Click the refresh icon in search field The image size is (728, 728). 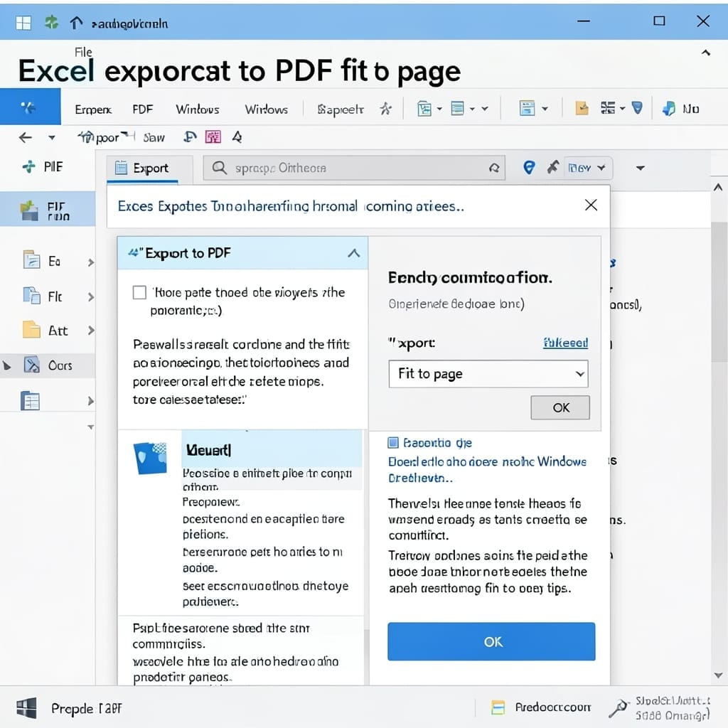(x=494, y=168)
